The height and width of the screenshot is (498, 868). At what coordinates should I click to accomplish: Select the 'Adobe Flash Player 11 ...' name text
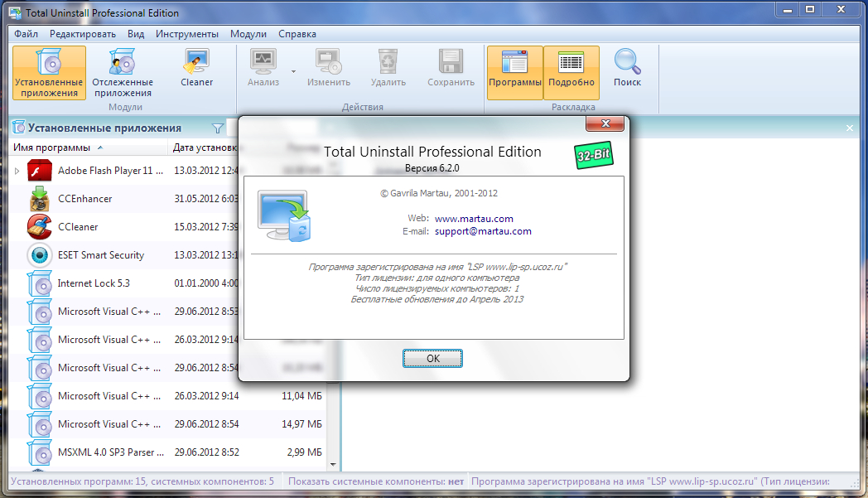pyautogui.click(x=111, y=171)
